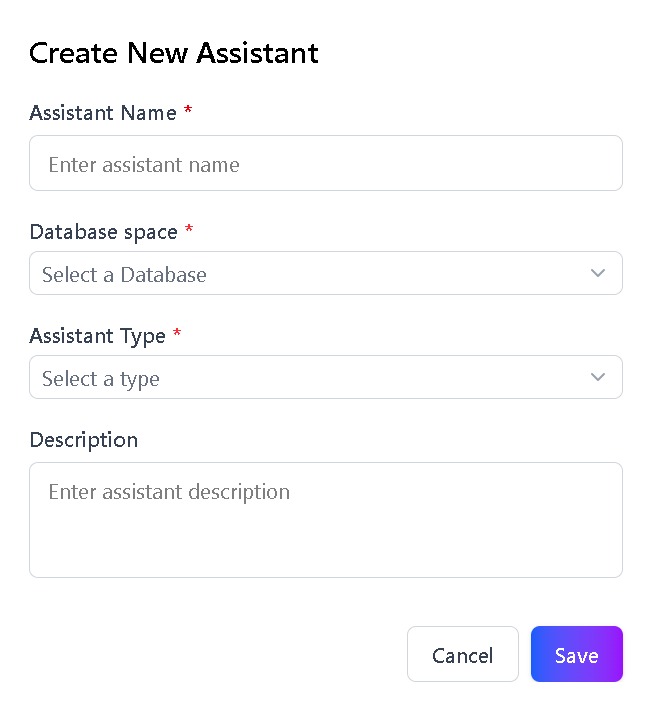Click the 'Select a Database' placeholder text
Screen dimensions: 654x710
click(x=124, y=274)
